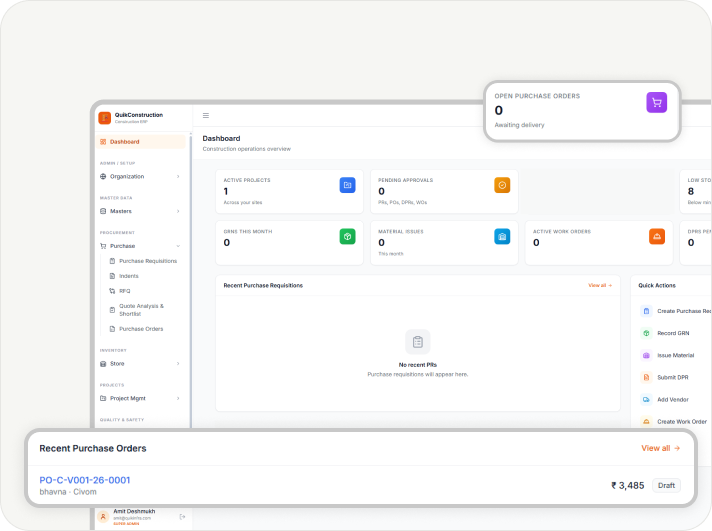Toggle the hamburger sidebar menu
Viewport: 712px width, 531px height.
click(x=206, y=116)
